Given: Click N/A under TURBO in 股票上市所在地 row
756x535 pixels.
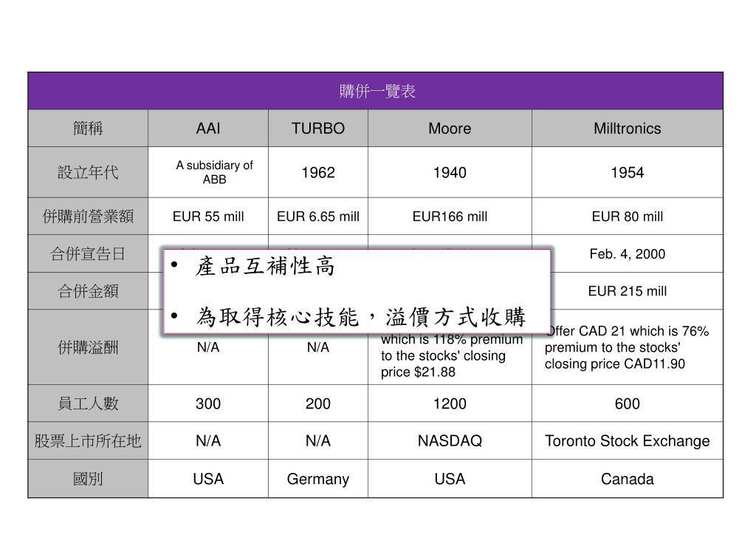Looking at the screenshot, I should coord(317,441).
